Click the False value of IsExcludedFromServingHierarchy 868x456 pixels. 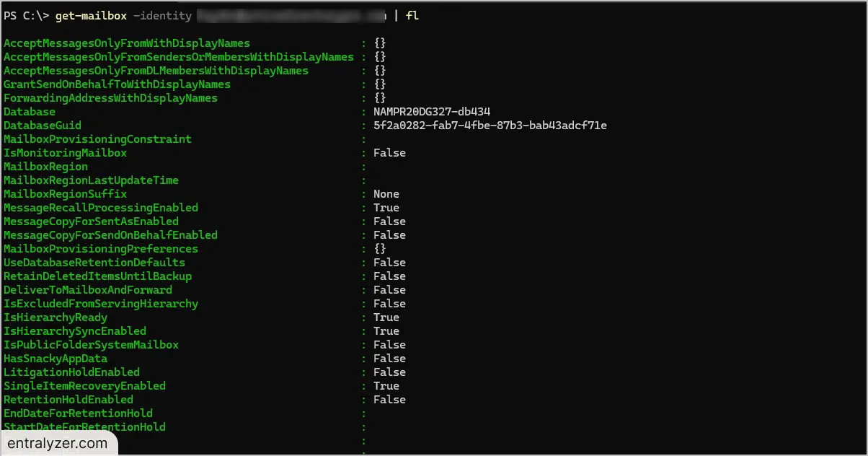[389, 304]
